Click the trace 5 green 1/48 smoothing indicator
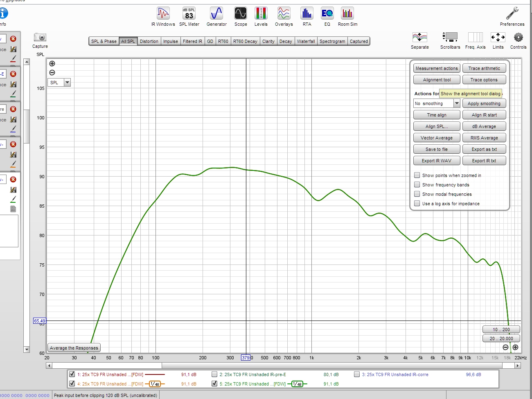 297,384
